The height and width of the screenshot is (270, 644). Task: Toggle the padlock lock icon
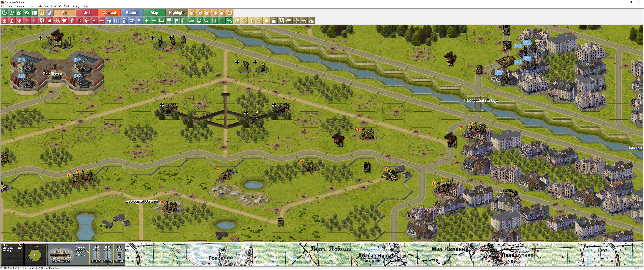click(x=274, y=21)
